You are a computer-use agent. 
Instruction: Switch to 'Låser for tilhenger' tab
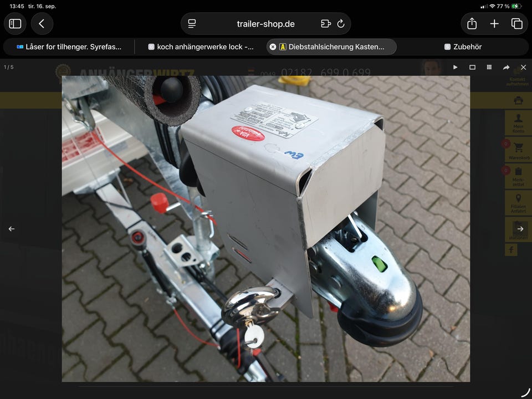(69, 47)
